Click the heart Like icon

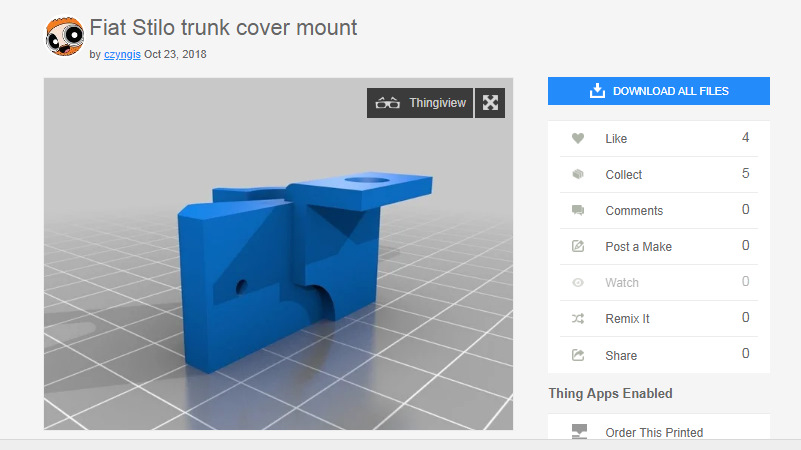(578, 138)
